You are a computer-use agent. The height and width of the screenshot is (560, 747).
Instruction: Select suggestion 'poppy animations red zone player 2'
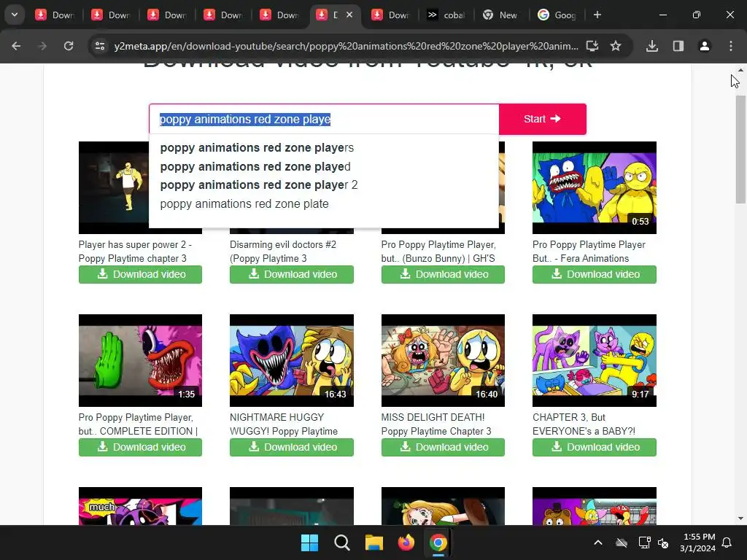[259, 184]
